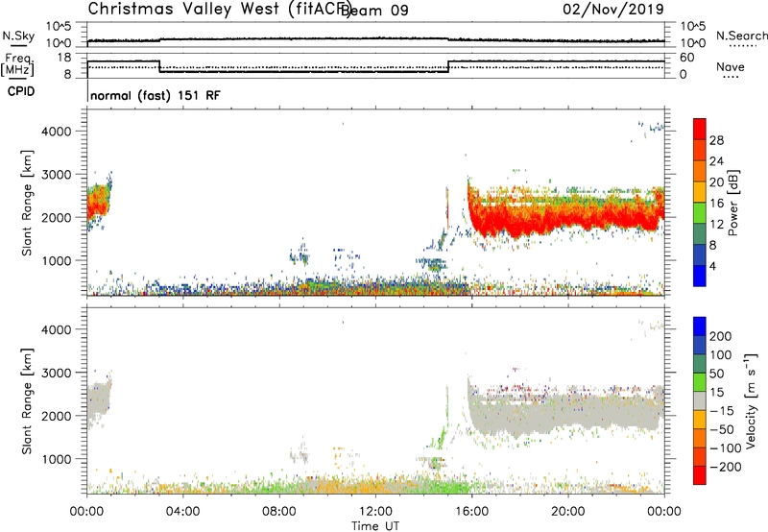Click the 'Christmas Valley West (fitACF)' plot title

coord(219,9)
